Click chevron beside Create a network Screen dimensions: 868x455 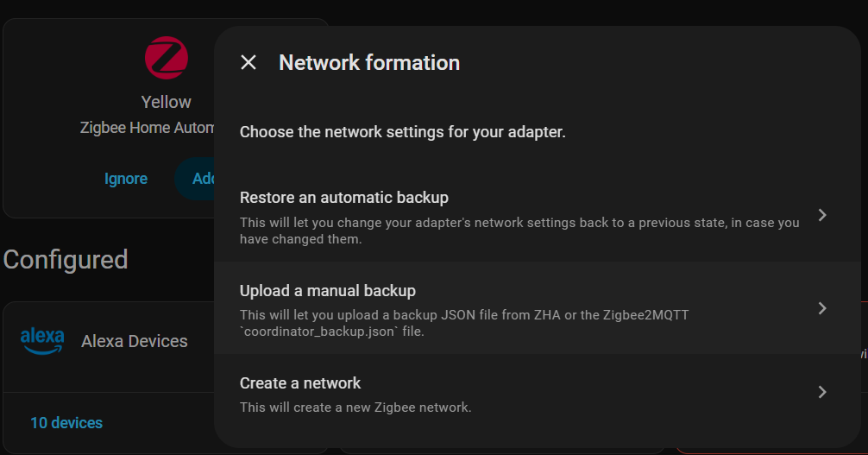point(822,392)
